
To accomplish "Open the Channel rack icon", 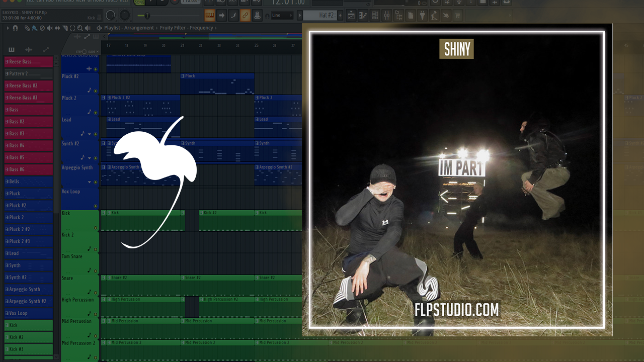I will (x=375, y=16).
